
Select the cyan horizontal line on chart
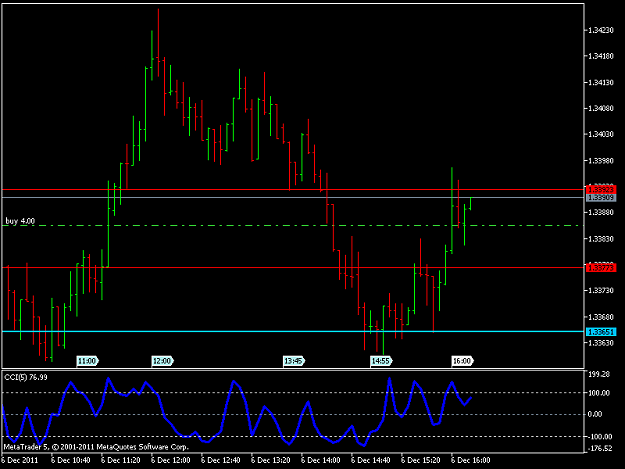click(x=293, y=331)
